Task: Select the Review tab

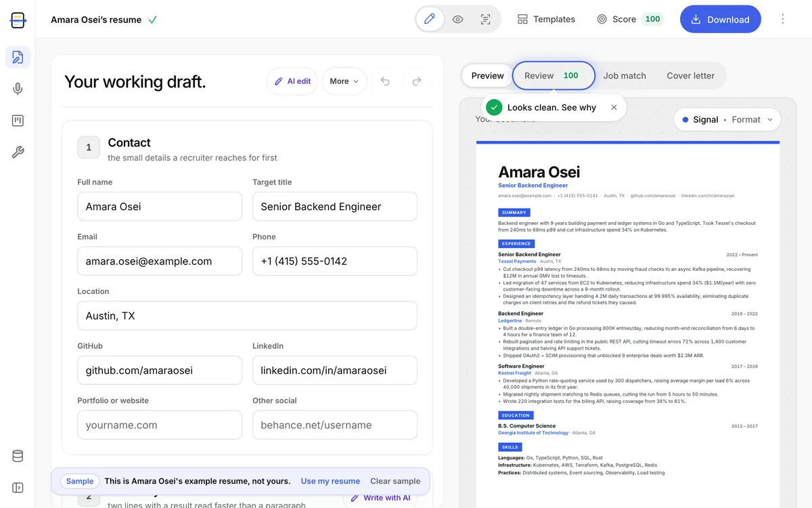Action: (554, 76)
